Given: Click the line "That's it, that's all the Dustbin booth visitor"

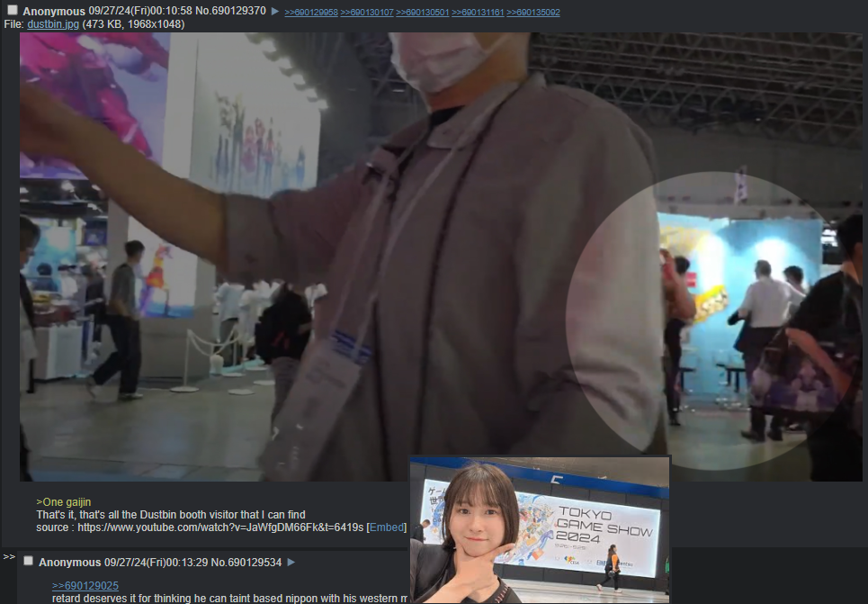Looking at the screenshot, I should pyautogui.click(x=171, y=515).
